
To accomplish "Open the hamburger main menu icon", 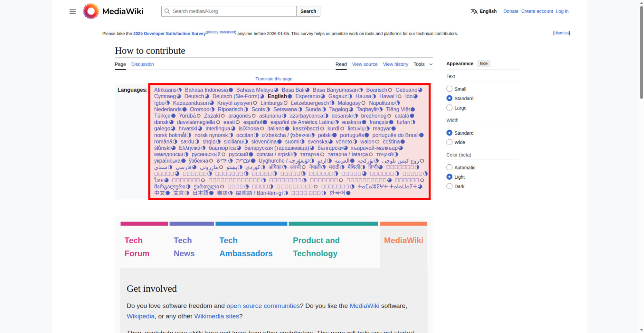I will pyautogui.click(x=72, y=11).
